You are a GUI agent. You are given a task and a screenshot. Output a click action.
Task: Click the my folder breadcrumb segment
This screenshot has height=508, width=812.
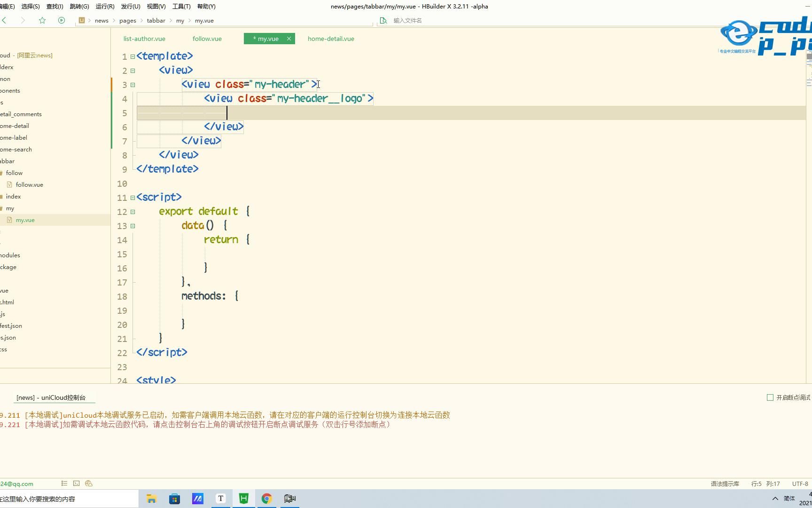[180, 20]
